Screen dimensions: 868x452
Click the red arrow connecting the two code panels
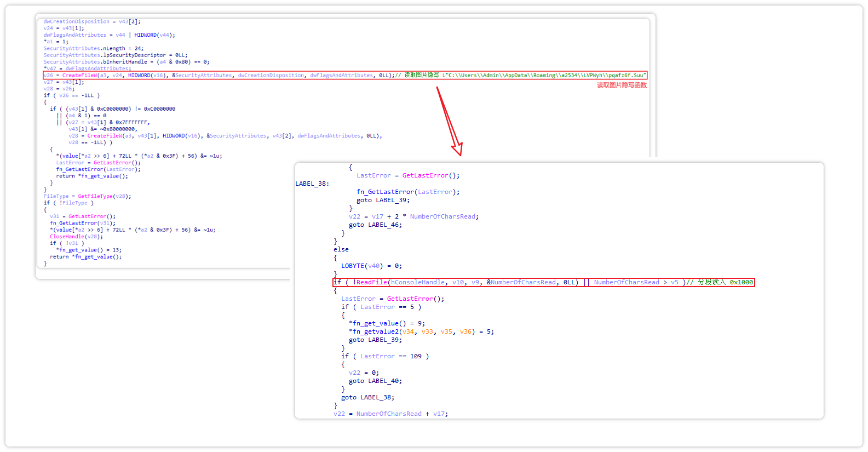(x=449, y=122)
